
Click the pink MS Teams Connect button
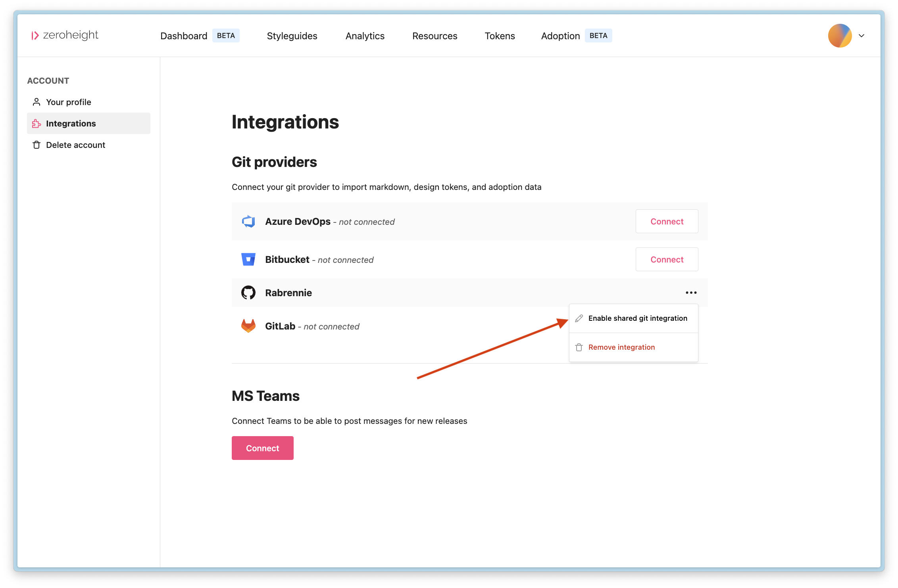tap(263, 448)
